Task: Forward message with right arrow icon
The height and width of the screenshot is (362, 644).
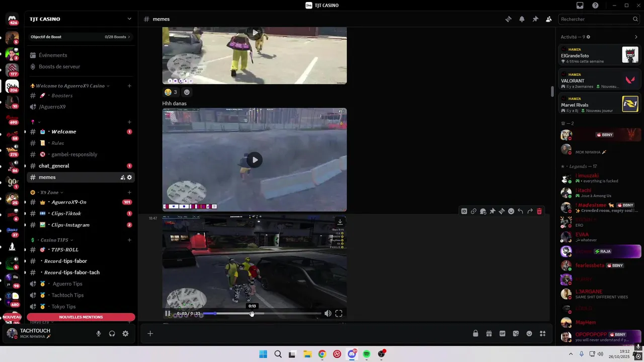Action: (530, 211)
